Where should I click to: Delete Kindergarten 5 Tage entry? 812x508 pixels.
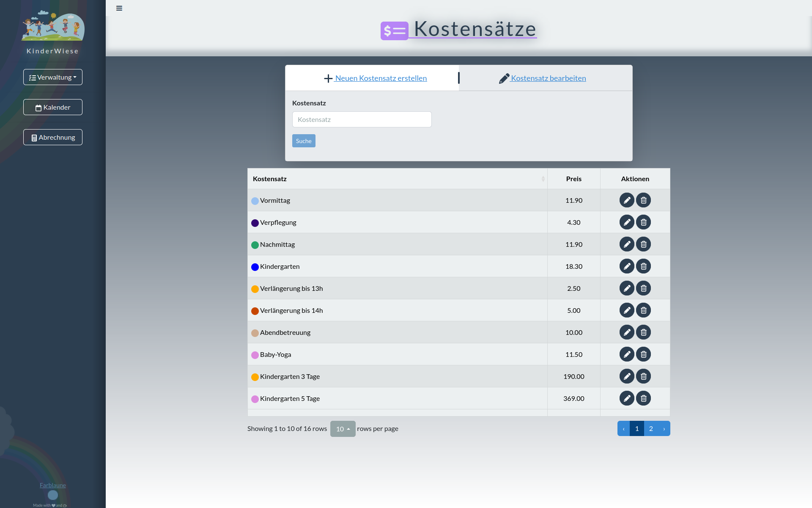[644, 398]
